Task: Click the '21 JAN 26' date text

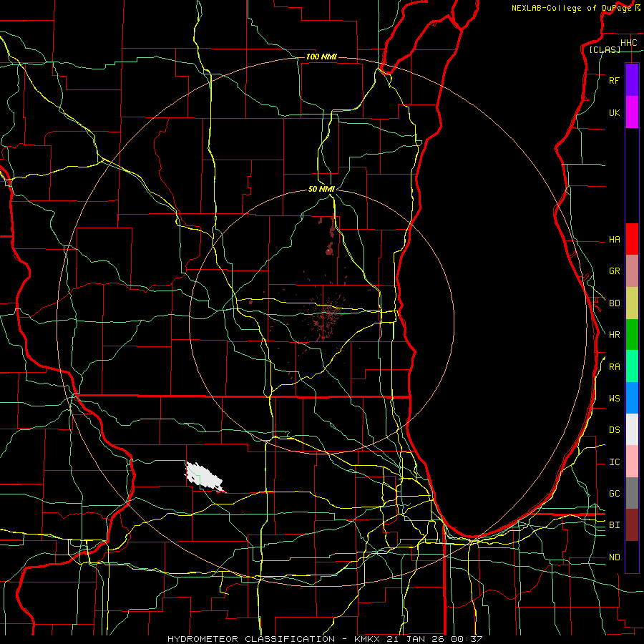Action: coord(415,639)
